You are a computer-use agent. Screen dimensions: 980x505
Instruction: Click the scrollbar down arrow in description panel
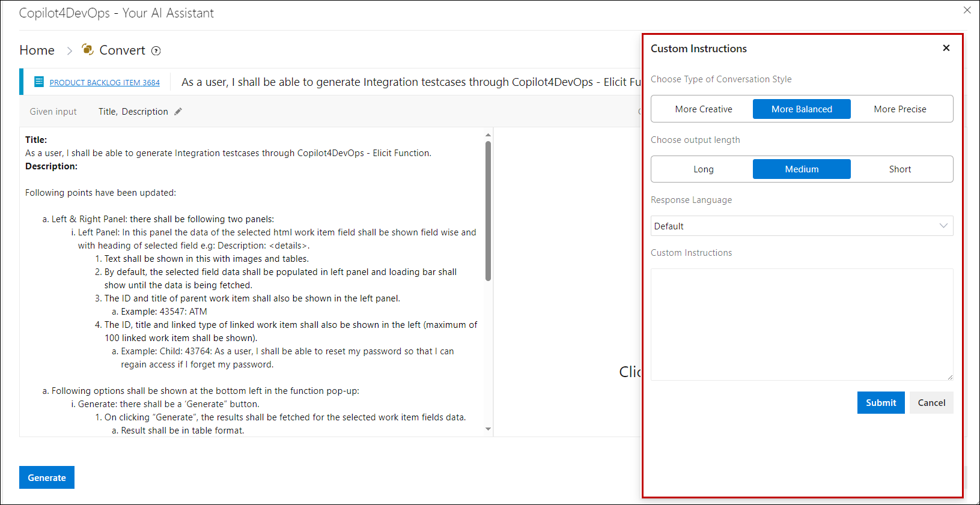488,429
